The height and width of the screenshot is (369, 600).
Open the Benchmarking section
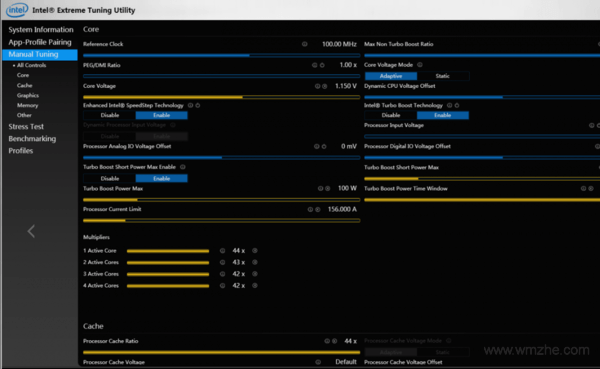32,139
